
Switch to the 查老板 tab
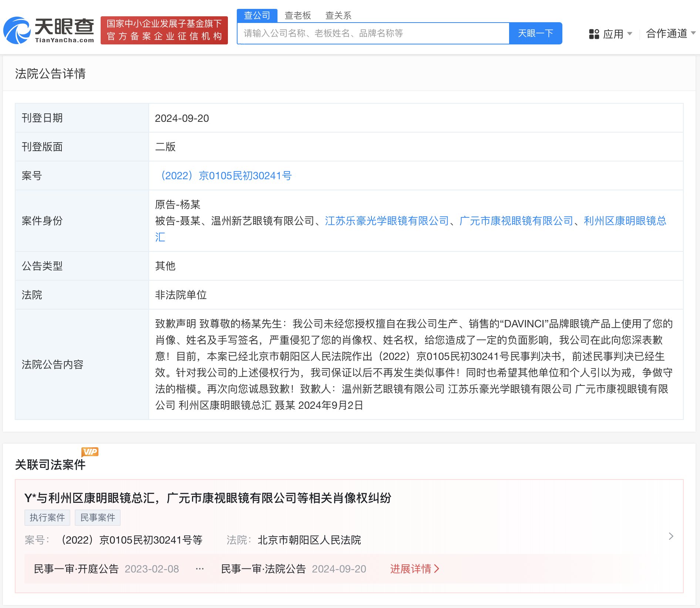(x=297, y=16)
